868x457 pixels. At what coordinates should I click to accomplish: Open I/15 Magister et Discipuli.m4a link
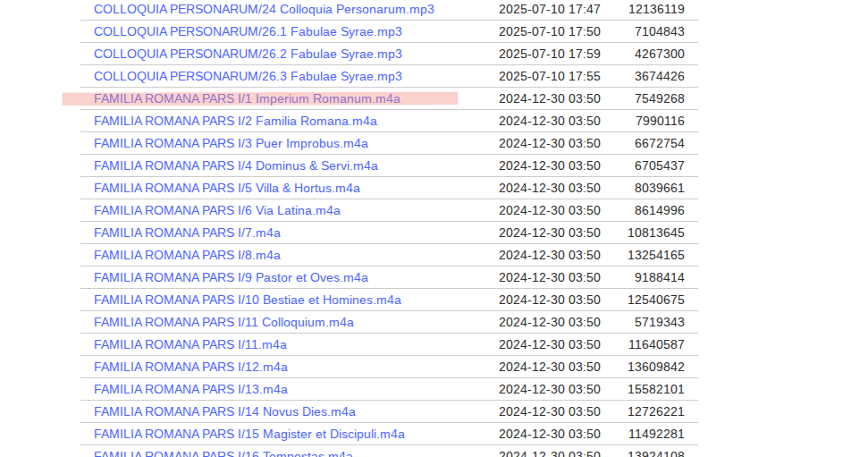point(249,434)
